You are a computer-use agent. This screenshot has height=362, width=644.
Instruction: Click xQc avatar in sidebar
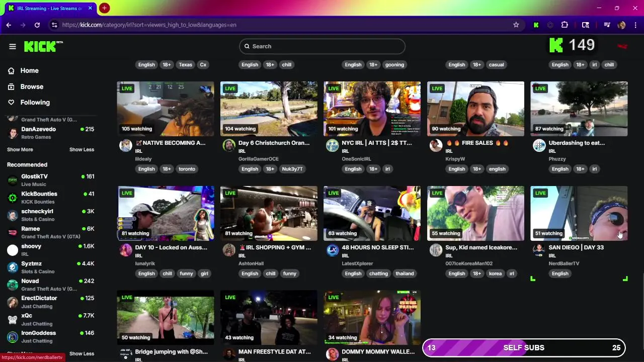click(13, 319)
